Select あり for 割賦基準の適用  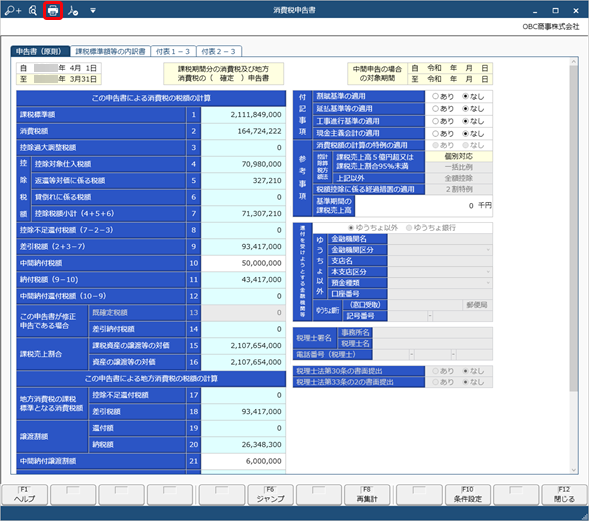[x=435, y=96]
